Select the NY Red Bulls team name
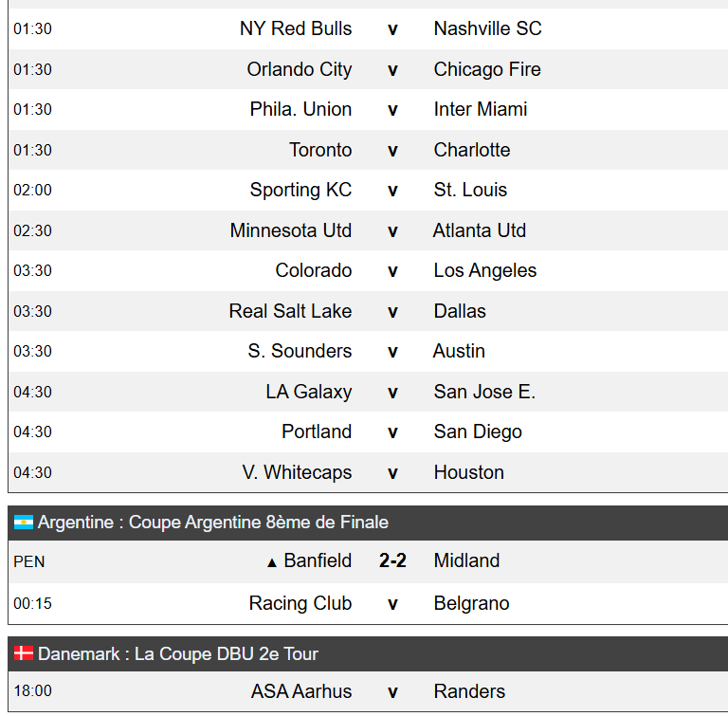 pos(296,28)
